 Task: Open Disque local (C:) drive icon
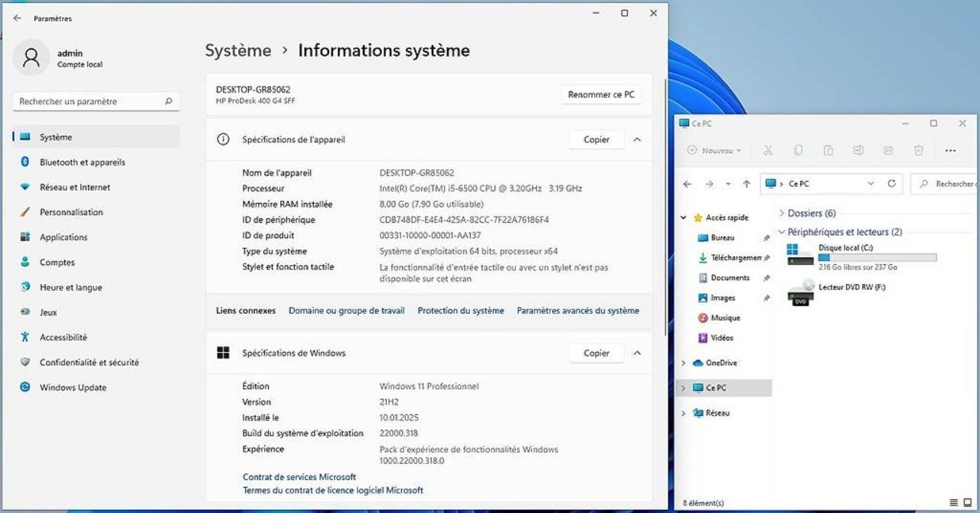click(x=800, y=255)
